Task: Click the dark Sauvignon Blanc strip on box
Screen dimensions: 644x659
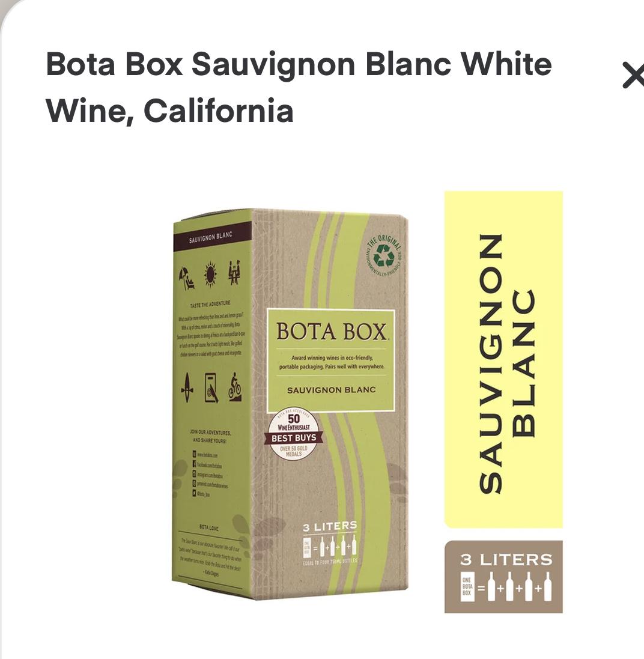Action: tap(212, 237)
